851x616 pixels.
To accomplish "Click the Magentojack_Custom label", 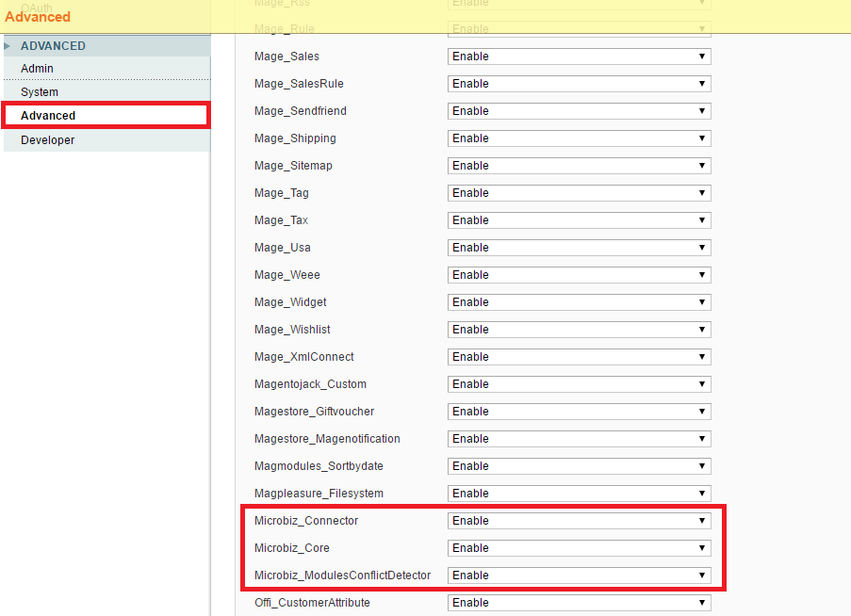I will click(310, 384).
